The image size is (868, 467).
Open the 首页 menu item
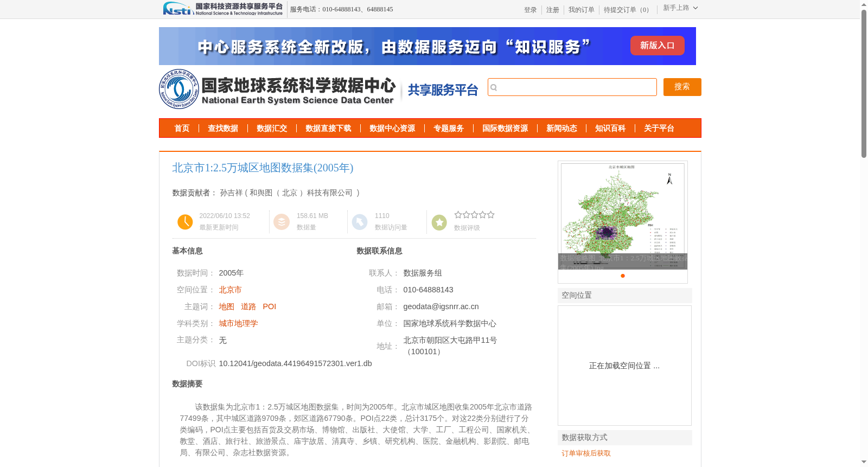pos(182,129)
